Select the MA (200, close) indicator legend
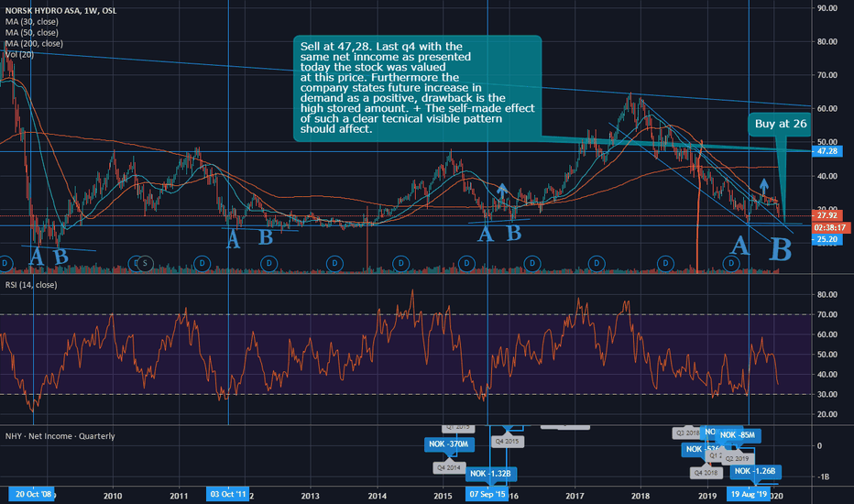Image resolution: width=854 pixels, height=504 pixels. tap(34, 44)
